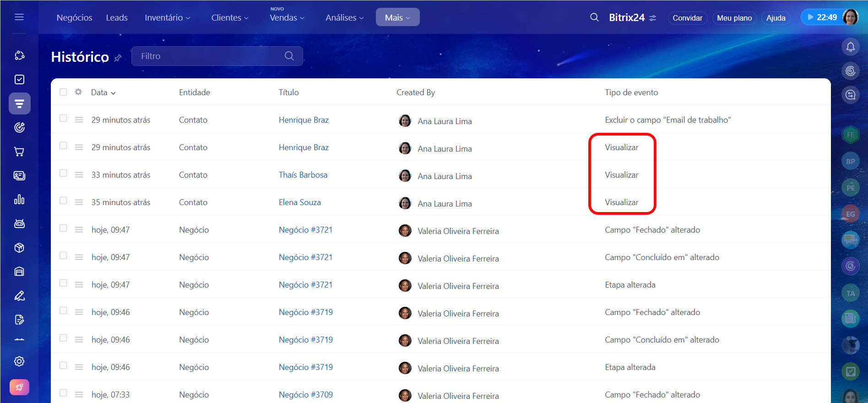Open the bar chart analytics sidebar icon

(x=19, y=200)
